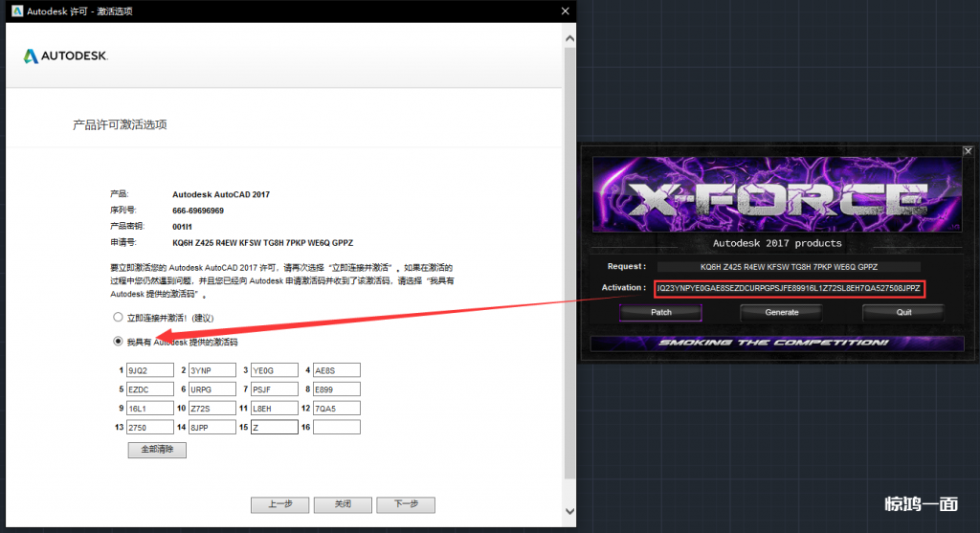
Task: Focus the empty activation code field 16
Action: 336,428
